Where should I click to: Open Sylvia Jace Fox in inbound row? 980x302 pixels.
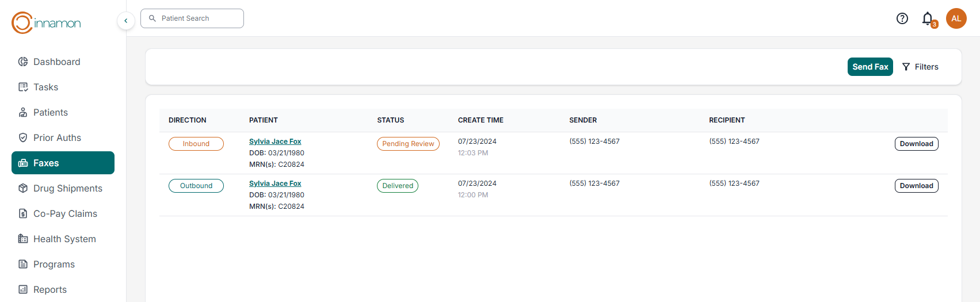pyautogui.click(x=275, y=142)
